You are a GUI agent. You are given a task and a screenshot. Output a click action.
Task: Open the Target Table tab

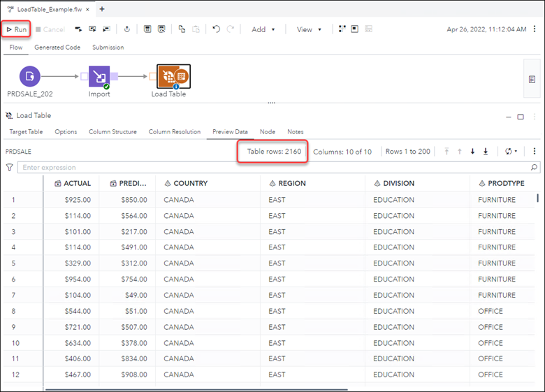coord(26,131)
